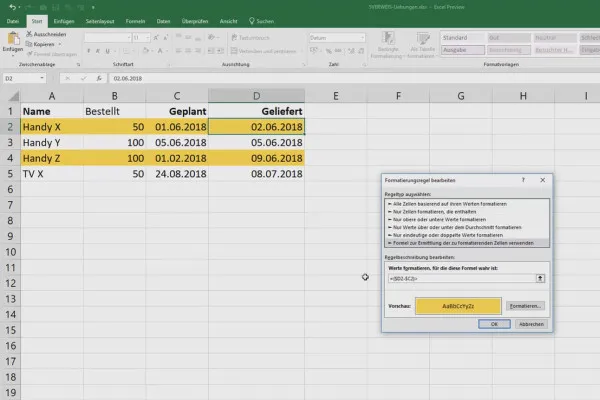The height and width of the screenshot is (400, 600).
Task: Open Quick Access Toolbar customize dropdown
Action: pyautogui.click(x=93, y=7)
